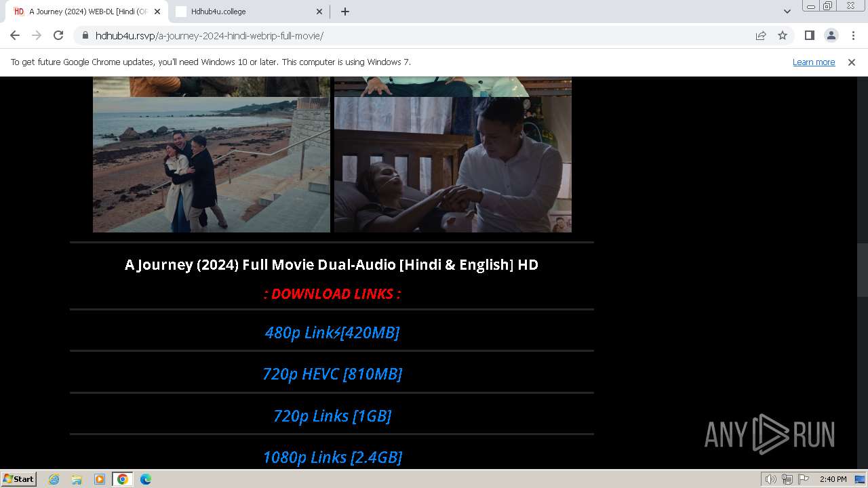This screenshot has width=868, height=488.
Task: Open the side panel icon
Action: (x=809, y=35)
